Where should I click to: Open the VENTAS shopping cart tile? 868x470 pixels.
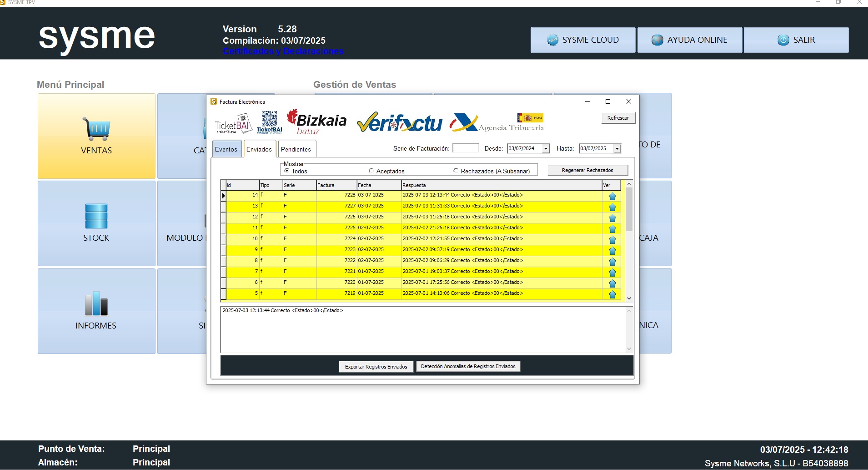point(96,136)
